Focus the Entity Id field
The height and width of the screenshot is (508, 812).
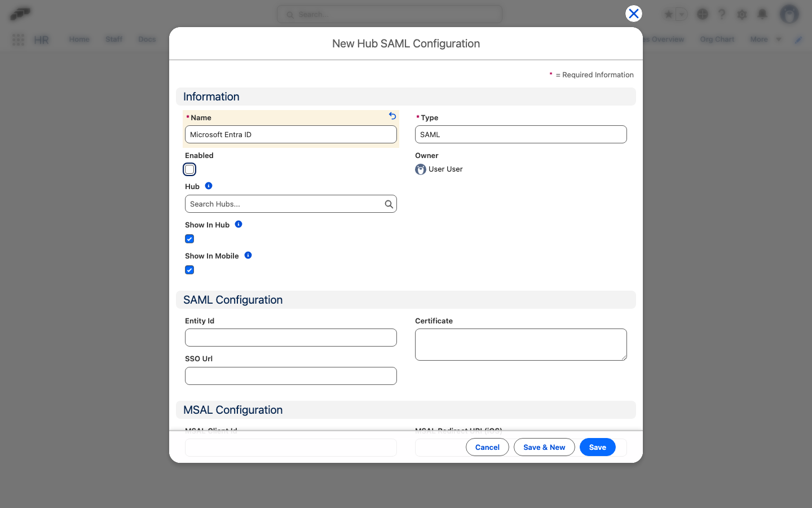pos(291,338)
